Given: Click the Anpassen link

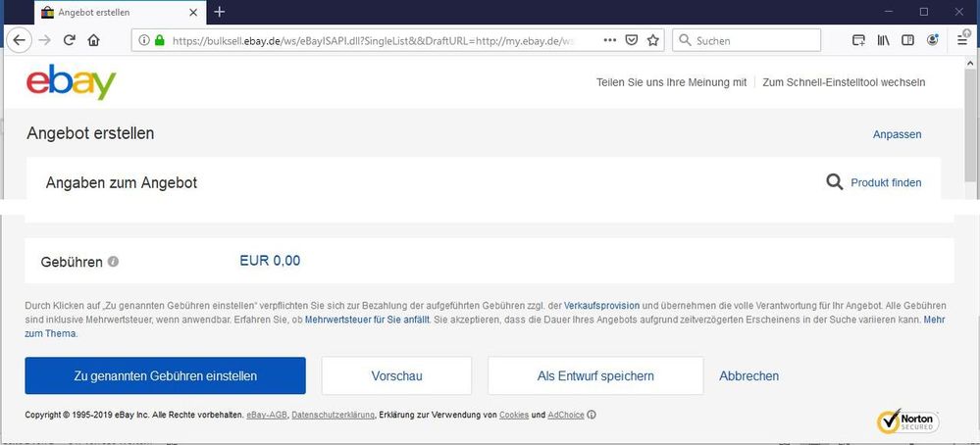Looking at the screenshot, I should tap(897, 135).
